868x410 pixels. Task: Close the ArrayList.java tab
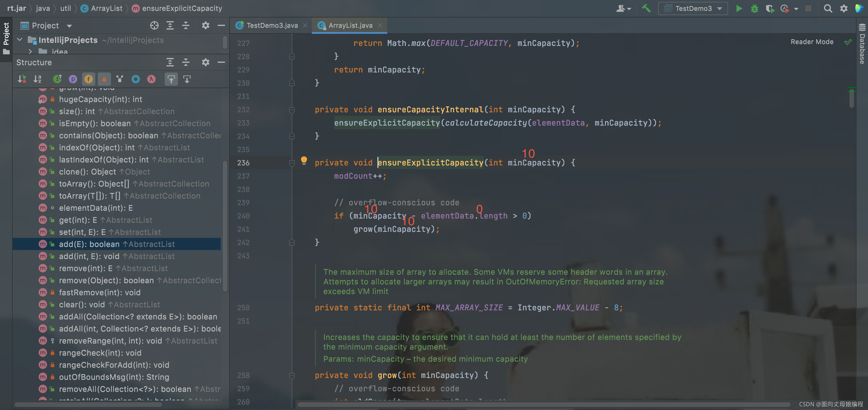click(x=380, y=25)
